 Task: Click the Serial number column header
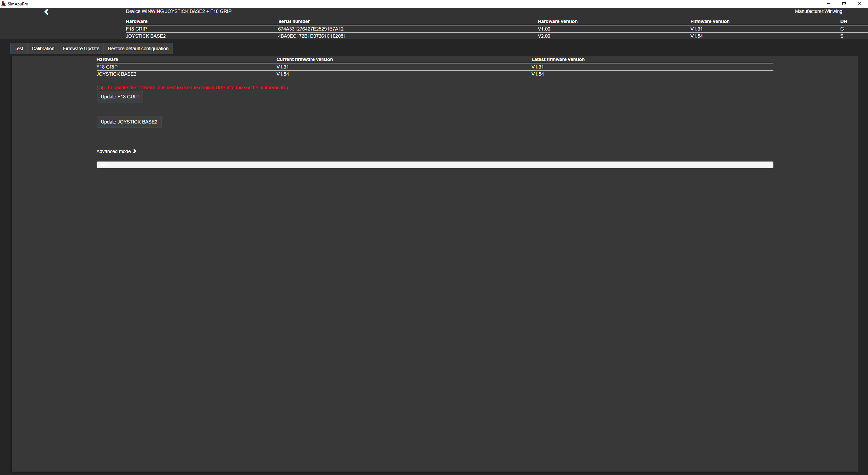(x=294, y=21)
